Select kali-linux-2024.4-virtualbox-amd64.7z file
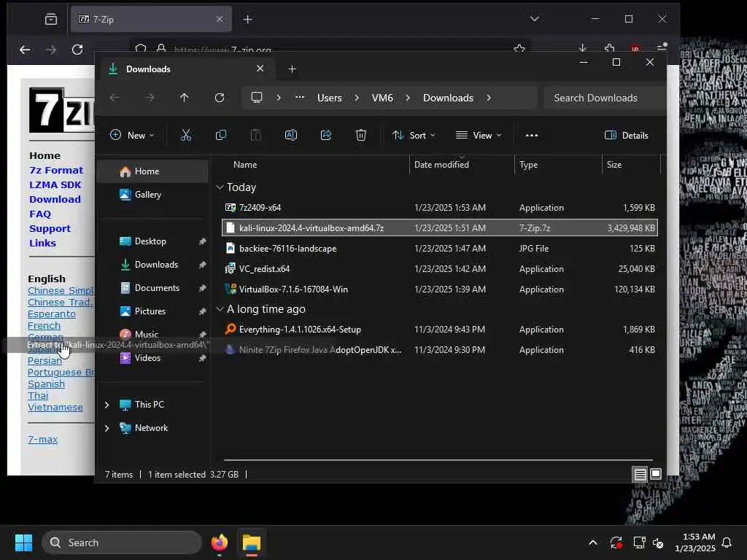Image resolution: width=747 pixels, height=560 pixels. pos(439,227)
